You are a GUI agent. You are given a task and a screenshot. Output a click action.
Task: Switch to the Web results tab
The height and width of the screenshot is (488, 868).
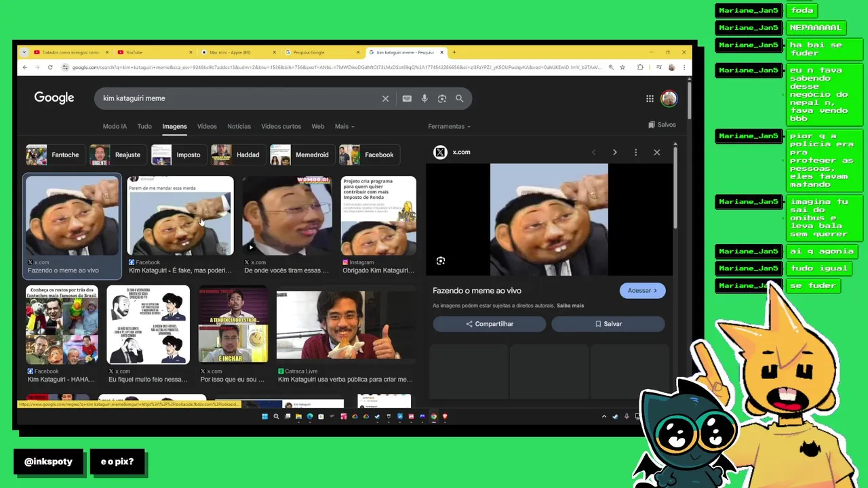pyautogui.click(x=317, y=126)
